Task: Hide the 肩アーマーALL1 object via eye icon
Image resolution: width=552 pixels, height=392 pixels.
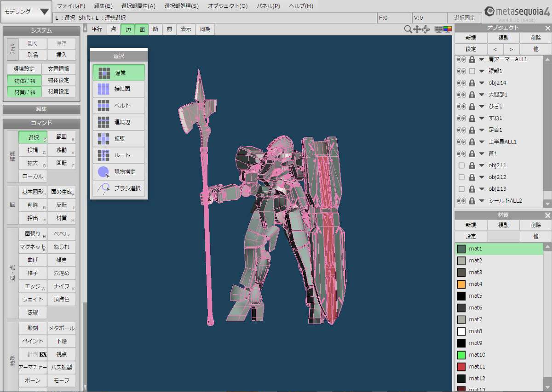Action: pyautogui.click(x=461, y=59)
